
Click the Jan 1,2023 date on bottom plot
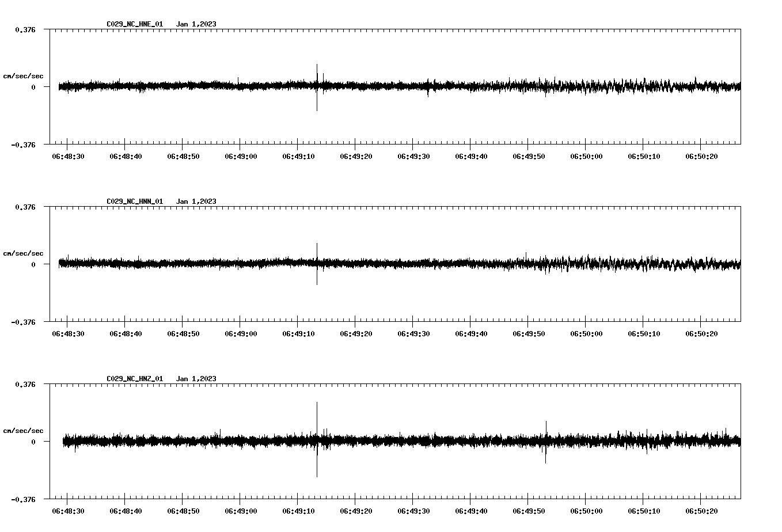pos(197,379)
